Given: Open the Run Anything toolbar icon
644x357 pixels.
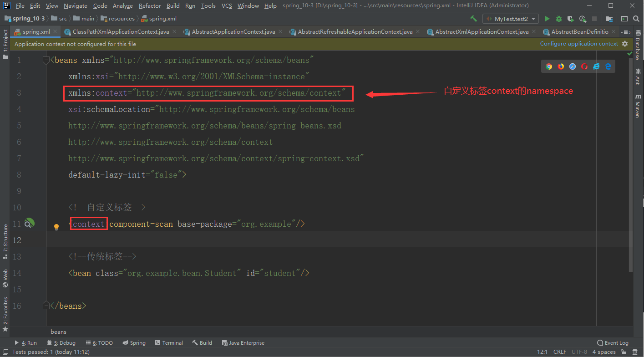Looking at the screenshot, I should point(624,19).
